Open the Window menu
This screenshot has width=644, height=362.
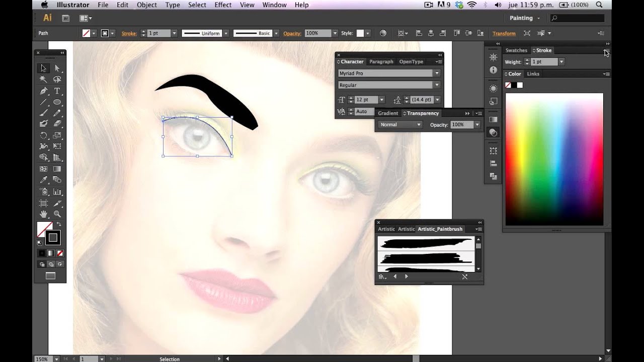click(274, 5)
